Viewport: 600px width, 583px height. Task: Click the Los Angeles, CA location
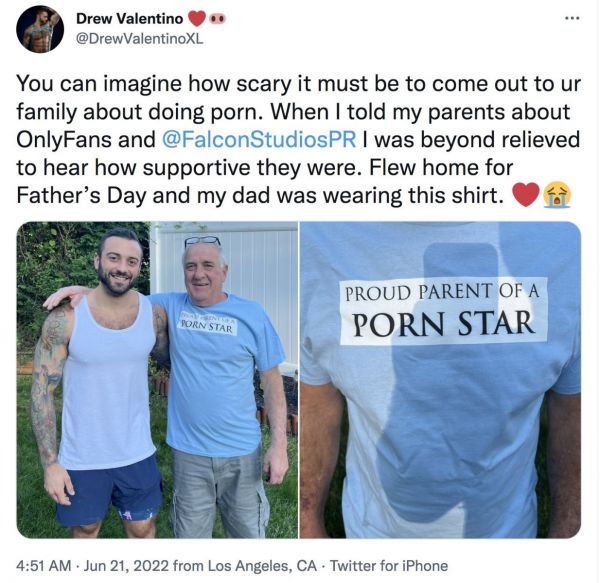[x=261, y=565]
